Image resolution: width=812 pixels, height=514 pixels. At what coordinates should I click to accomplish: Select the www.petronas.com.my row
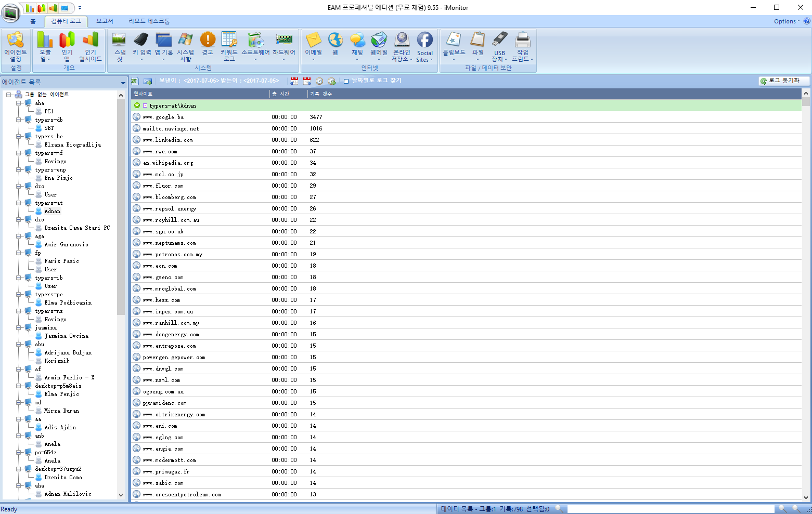tap(466, 254)
